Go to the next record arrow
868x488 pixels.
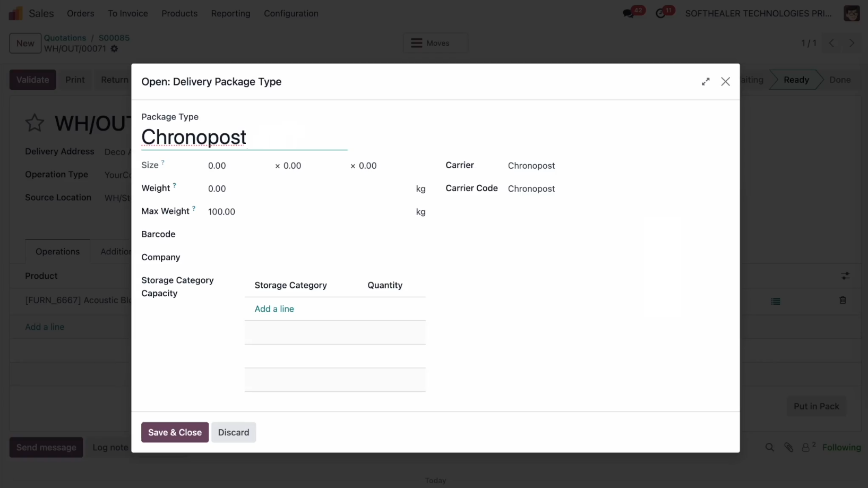(x=852, y=43)
